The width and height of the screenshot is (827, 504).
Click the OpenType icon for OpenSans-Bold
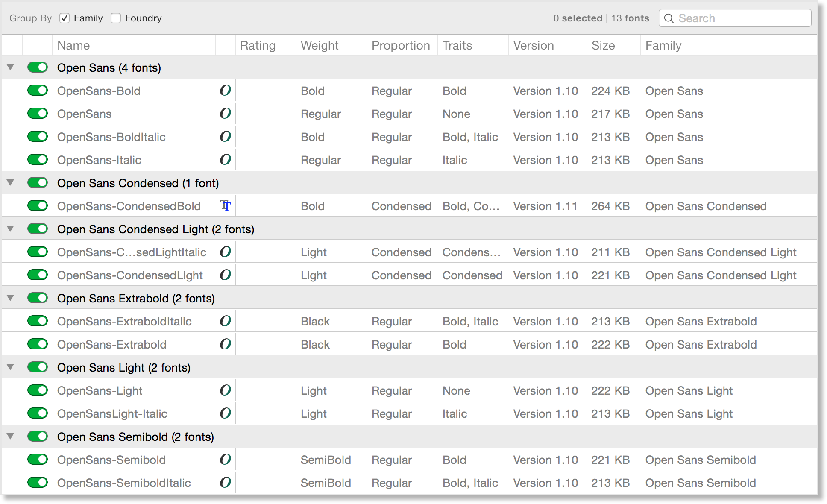click(226, 90)
